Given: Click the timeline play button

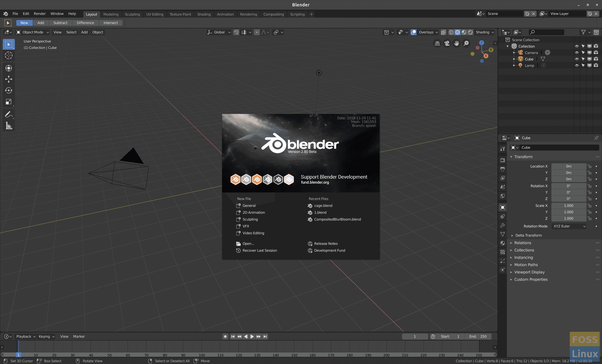Looking at the screenshot, I should [x=252, y=337].
